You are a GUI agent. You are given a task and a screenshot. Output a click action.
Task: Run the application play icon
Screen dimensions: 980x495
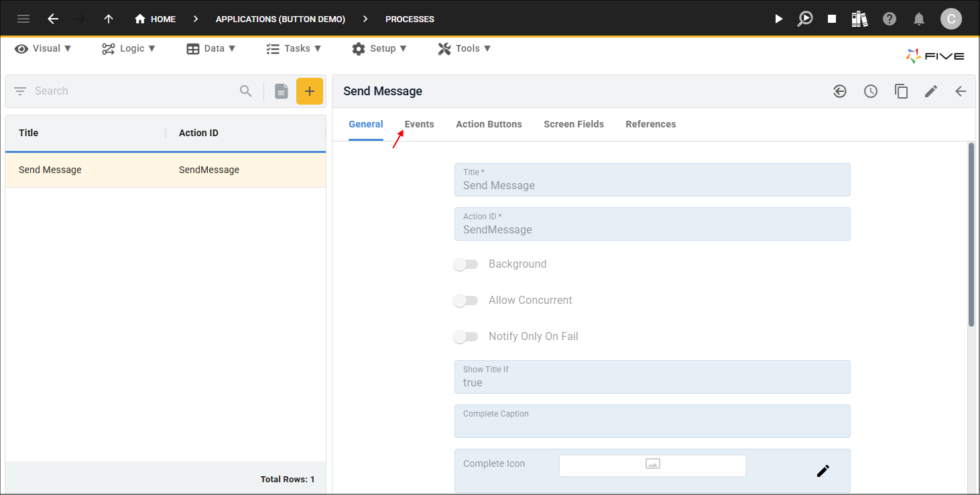[x=778, y=19]
